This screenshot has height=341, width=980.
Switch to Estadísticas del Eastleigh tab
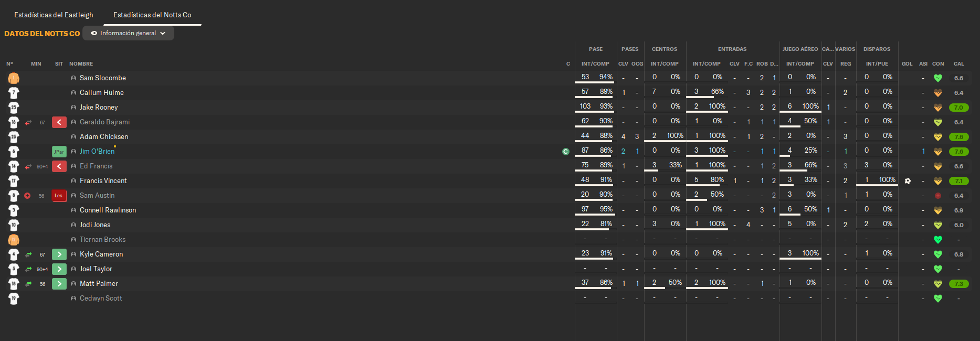(x=54, y=15)
